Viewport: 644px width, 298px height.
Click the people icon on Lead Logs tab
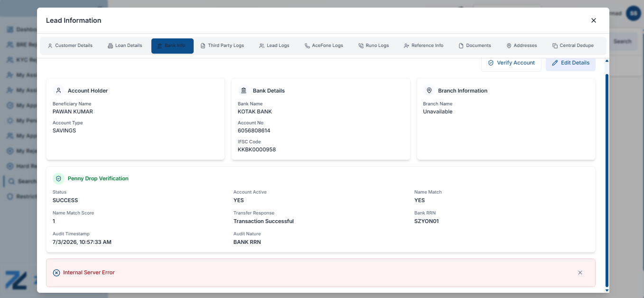point(261,46)
